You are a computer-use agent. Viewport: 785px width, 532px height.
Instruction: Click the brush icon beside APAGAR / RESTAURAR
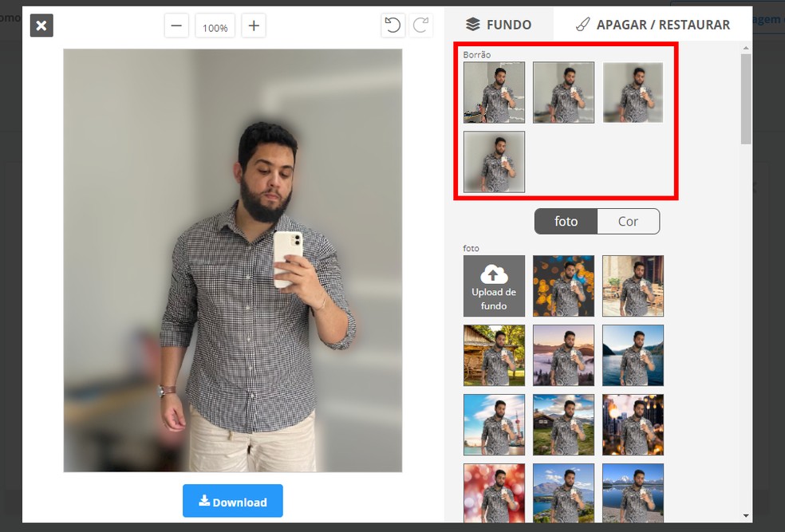(582, 25)
